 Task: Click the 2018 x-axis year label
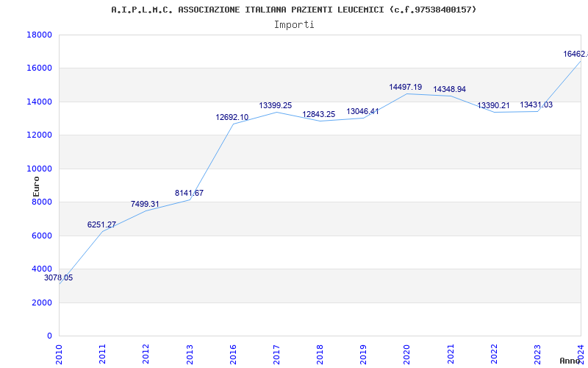pyautogui.click(x=320, y=355)
